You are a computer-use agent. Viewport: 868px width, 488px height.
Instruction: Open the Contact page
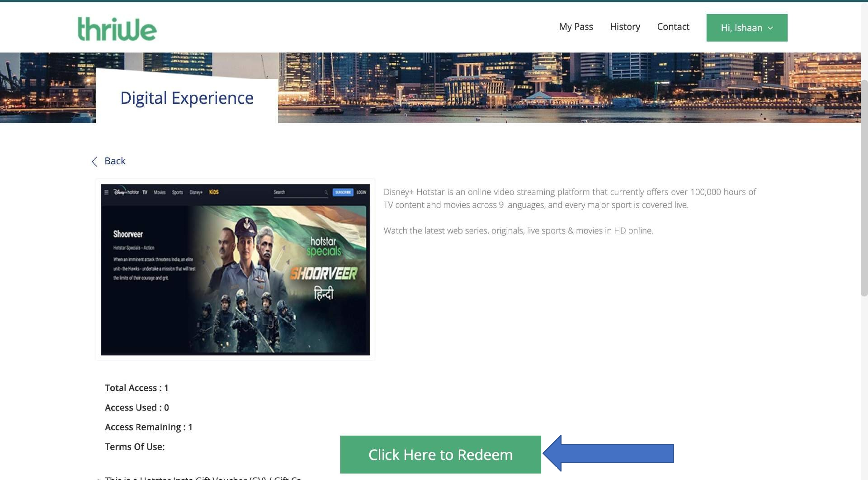673,27
